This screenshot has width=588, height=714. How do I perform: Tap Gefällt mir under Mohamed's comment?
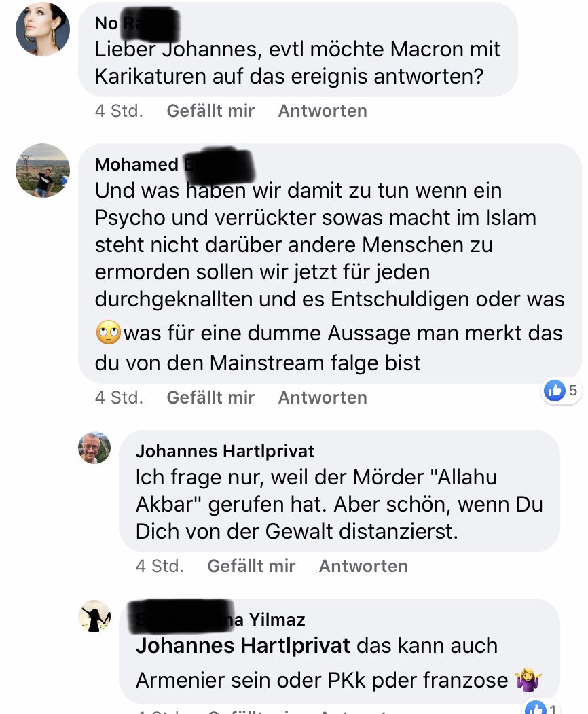click(x=210, y=397)
